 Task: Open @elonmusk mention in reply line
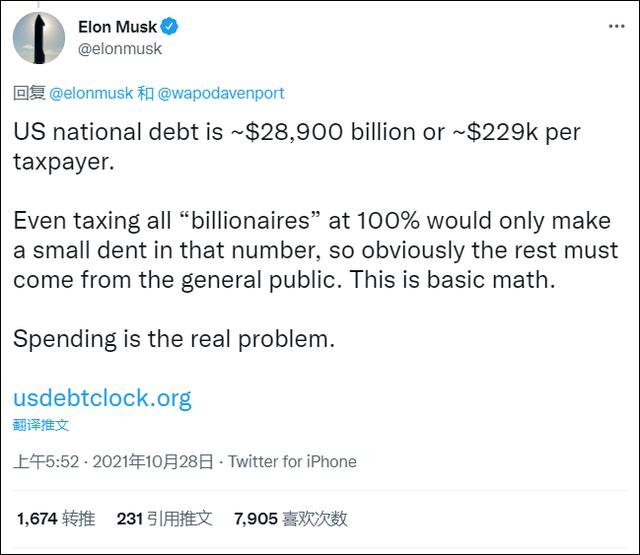(x=91, y=93)
